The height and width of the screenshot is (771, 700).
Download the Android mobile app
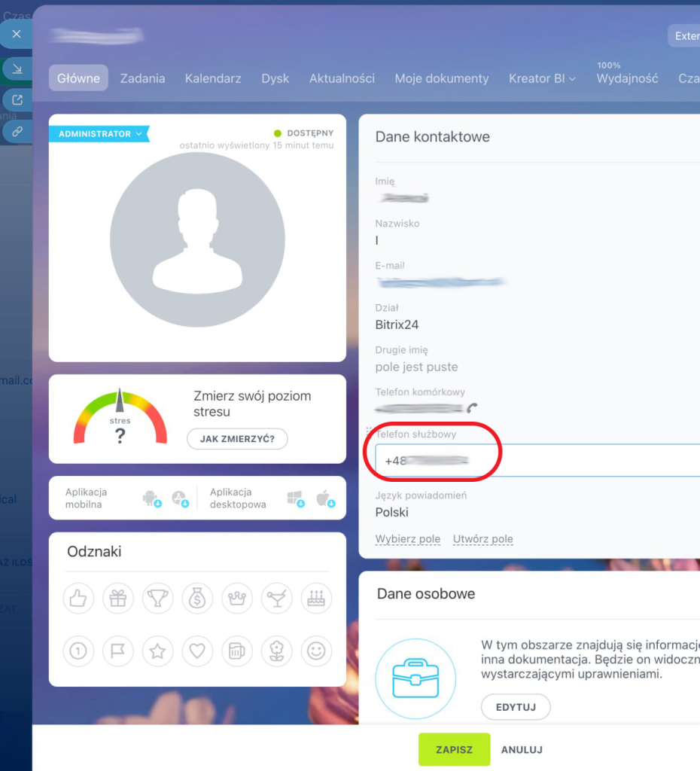[151, 498]
